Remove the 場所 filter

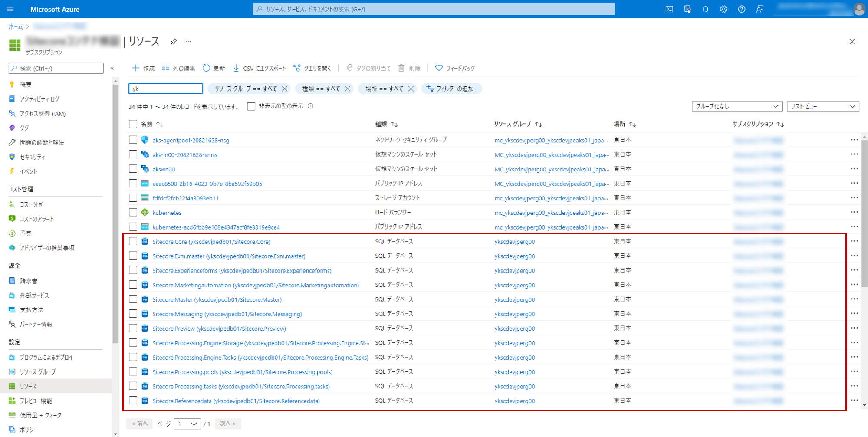pos(411,89)
